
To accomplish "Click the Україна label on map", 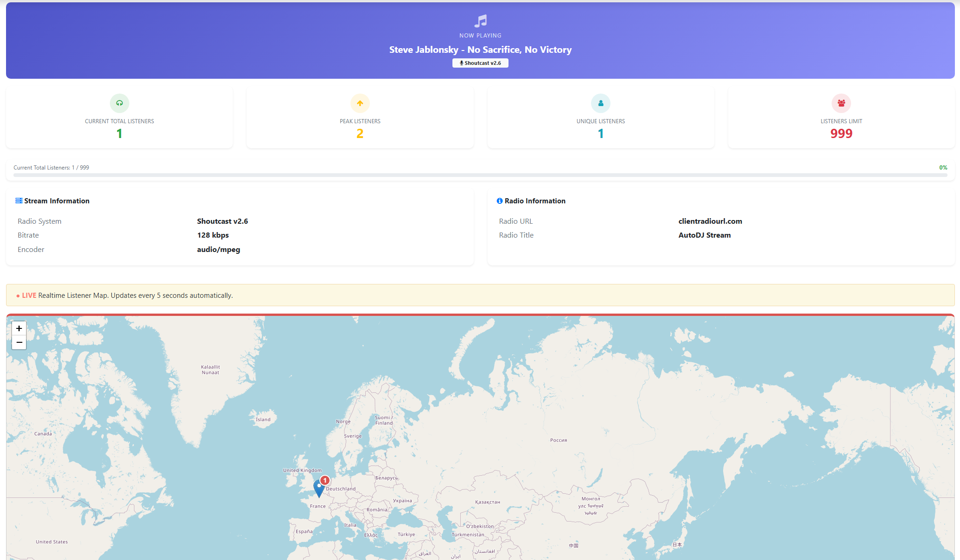I will (402, 501).
